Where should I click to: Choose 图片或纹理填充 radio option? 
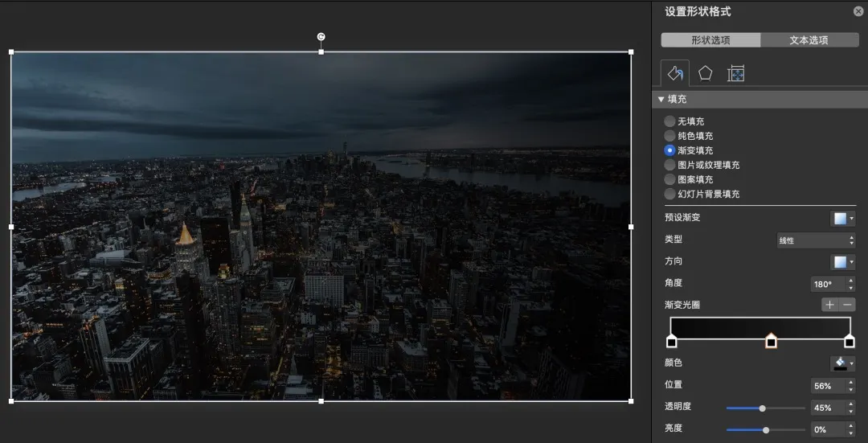point(669,165)
